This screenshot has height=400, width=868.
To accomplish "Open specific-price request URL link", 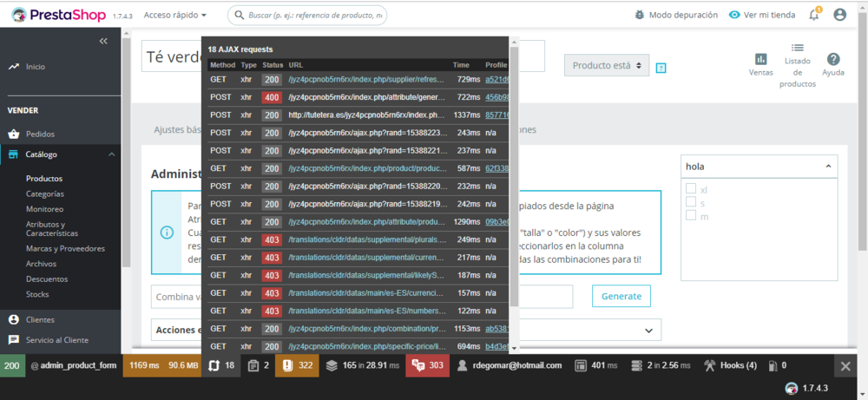I will [366, 346].
